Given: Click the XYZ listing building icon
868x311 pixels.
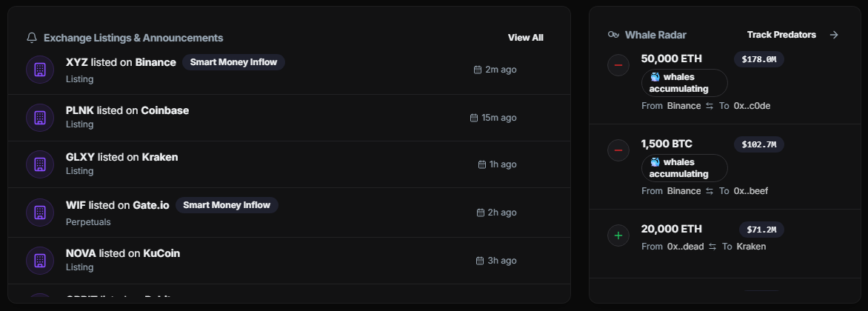Looking at the screenshot, I should [x=40, y=70].
